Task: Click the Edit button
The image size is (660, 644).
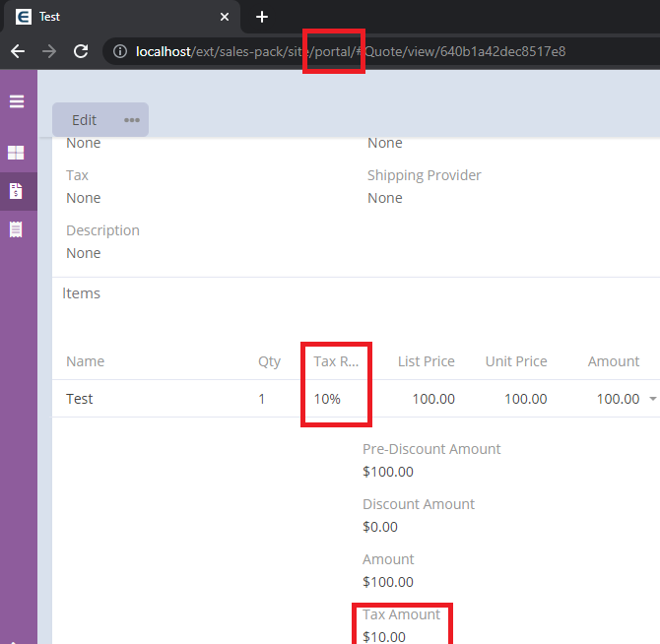Action: click(85, 120)
